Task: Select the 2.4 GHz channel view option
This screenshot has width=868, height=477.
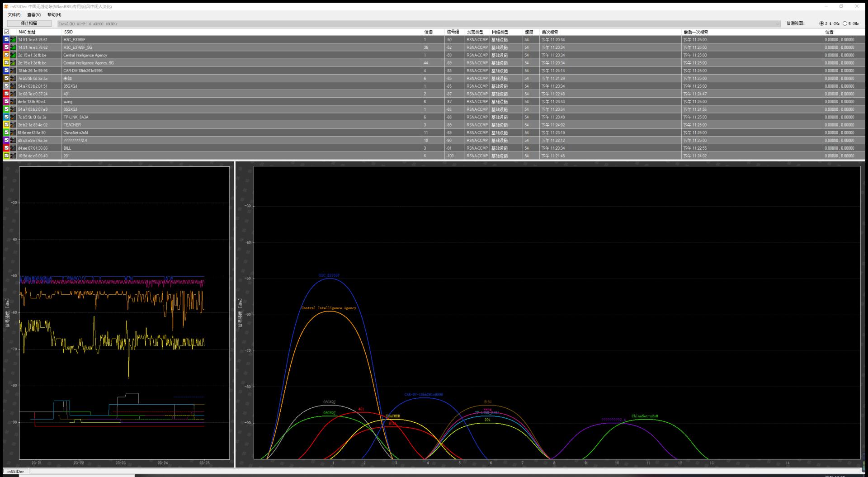Action: 821,24
